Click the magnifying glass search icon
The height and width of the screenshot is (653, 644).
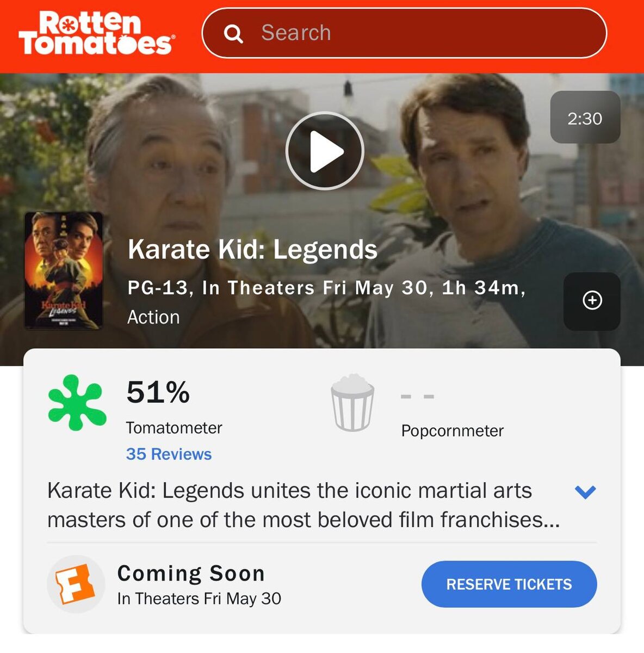coord(233,34)
